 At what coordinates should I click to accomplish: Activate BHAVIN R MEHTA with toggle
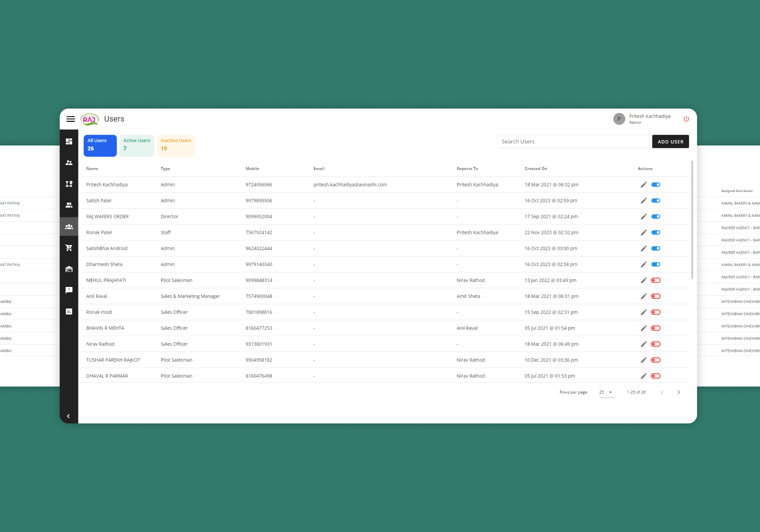coord(655,328)
